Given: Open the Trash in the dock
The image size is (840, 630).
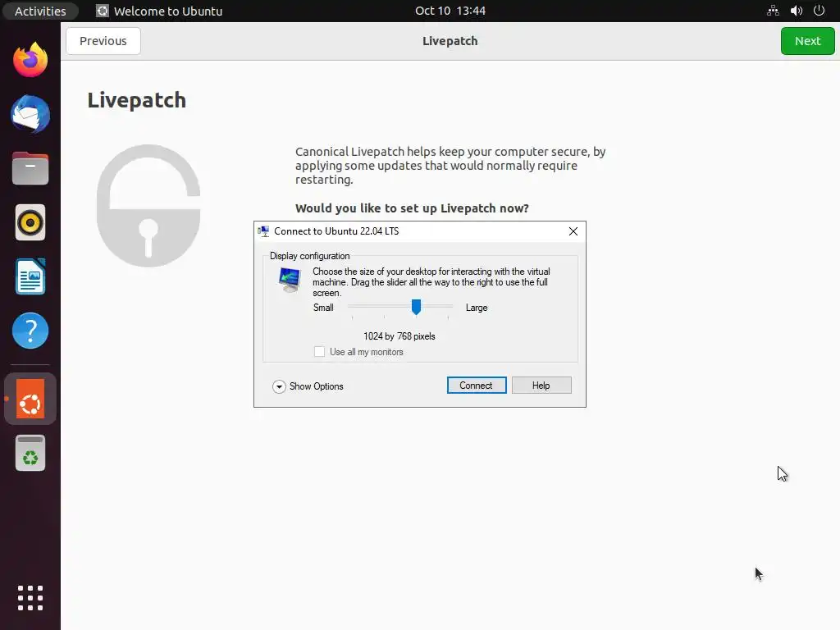Looking at the screenshot, I should point(30,453).
